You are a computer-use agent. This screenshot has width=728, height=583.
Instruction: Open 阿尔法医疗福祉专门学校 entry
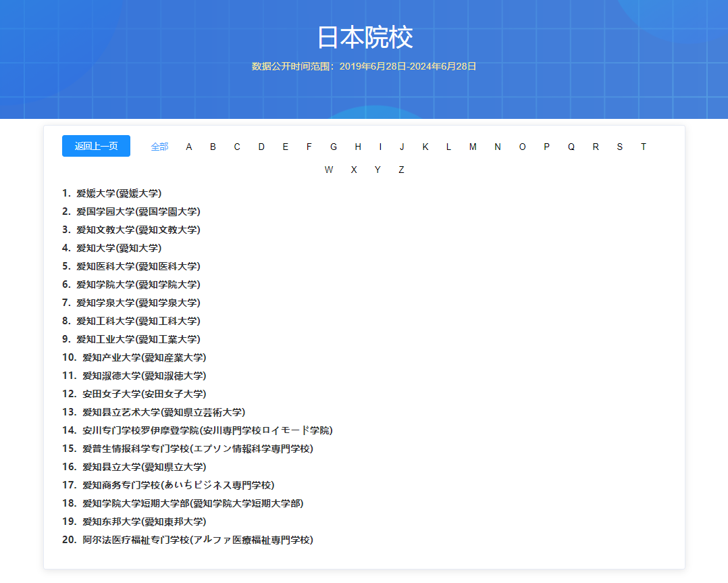tap(198, 540)
